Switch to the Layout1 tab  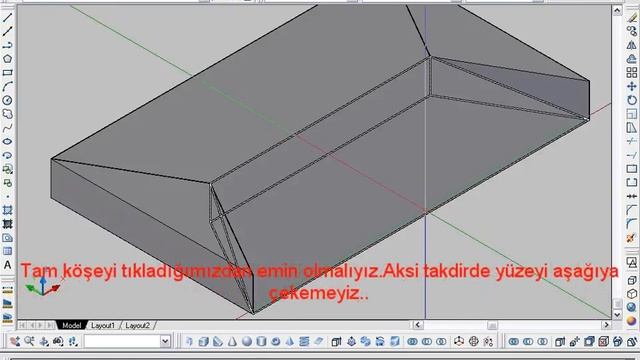103,325
